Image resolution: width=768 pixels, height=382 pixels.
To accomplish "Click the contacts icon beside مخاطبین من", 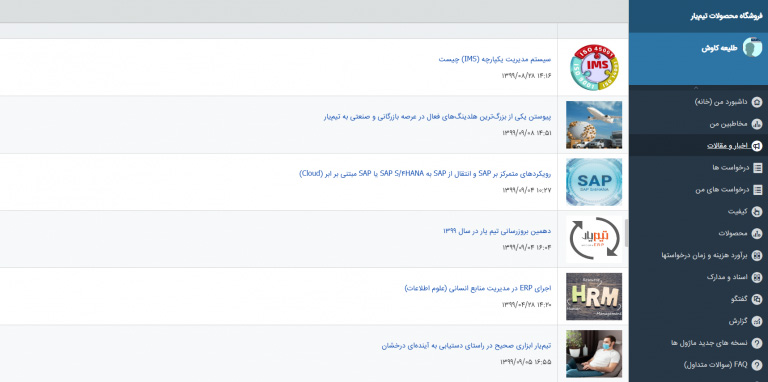I will 757,124.
